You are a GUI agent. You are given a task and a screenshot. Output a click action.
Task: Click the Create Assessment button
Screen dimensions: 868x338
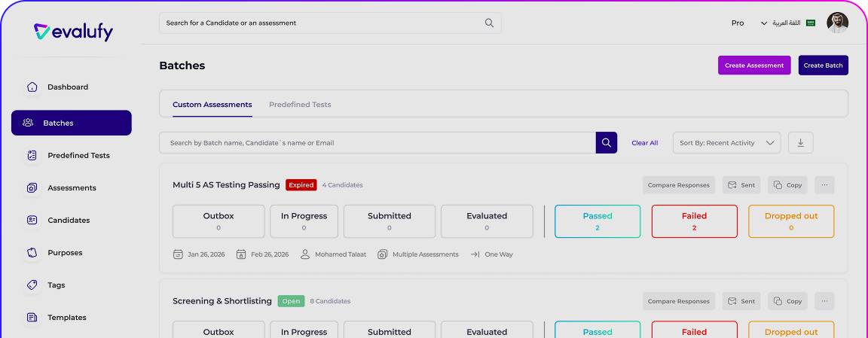coord(754,65)
